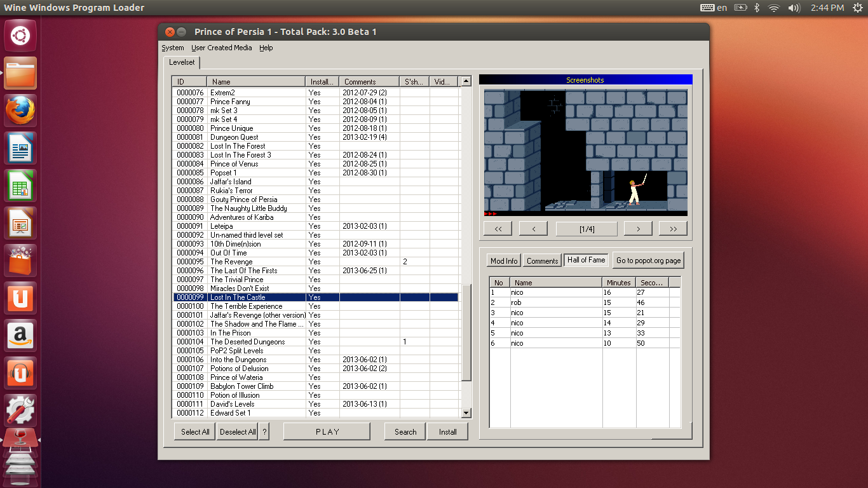The image size is (868, 488).
Task: Open the sound volume indicator
Action: [794, 8]
